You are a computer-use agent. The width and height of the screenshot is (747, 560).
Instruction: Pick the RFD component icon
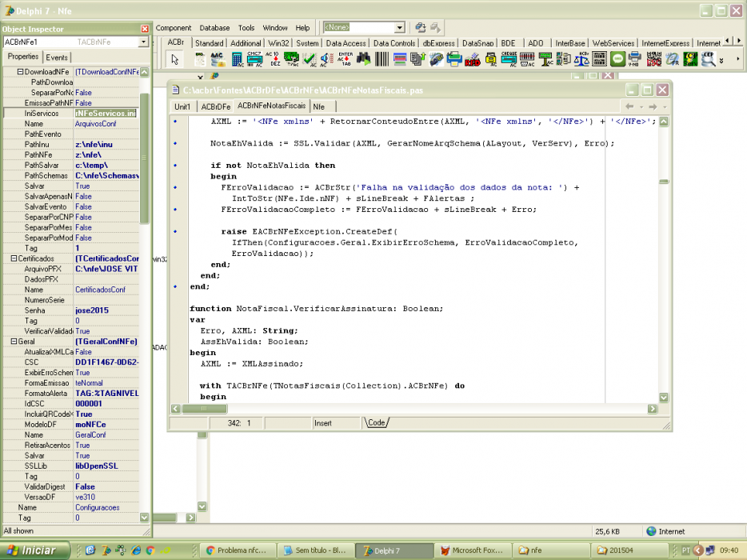(473, 59)
